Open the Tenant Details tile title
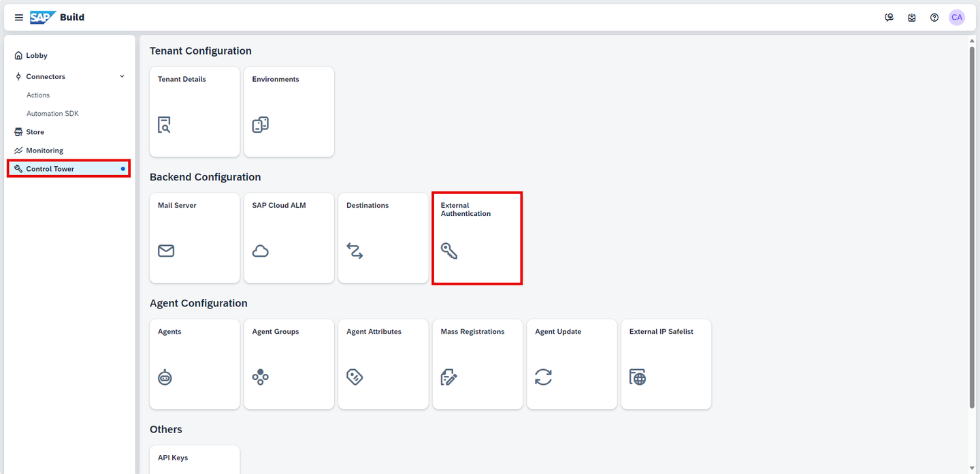This screenshot has width=980, height=474. [x=182, y=79]
